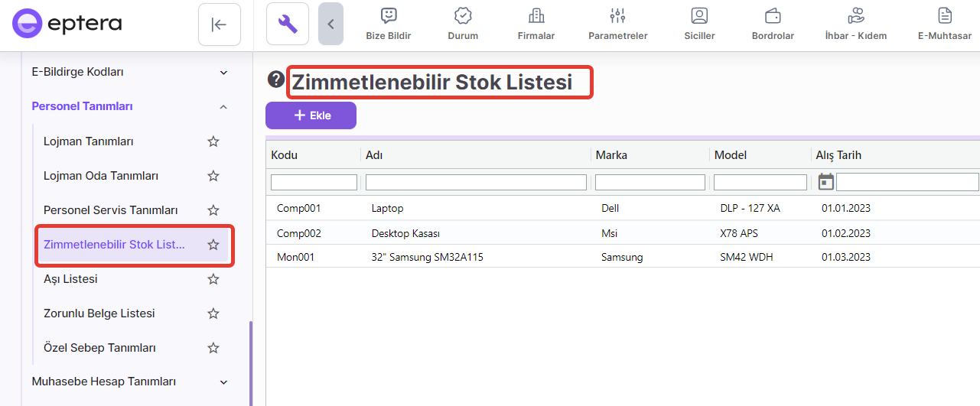Open Parametreler sliders icon

click(x=617, y=16)
